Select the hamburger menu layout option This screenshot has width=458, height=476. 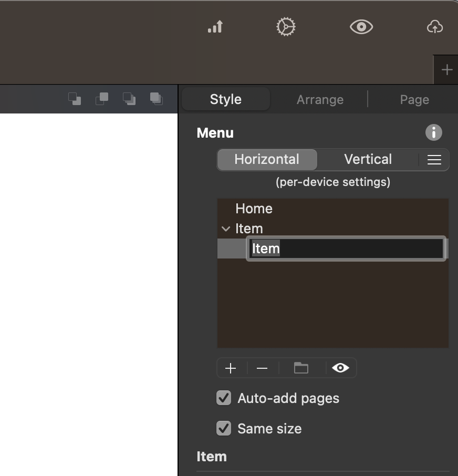(x=434, y=160)
